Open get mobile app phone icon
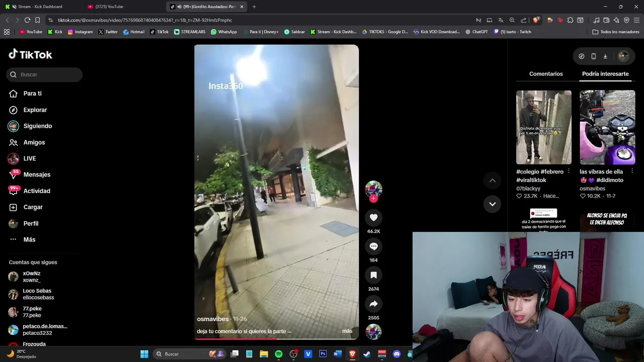 click(x=594, y=56)
